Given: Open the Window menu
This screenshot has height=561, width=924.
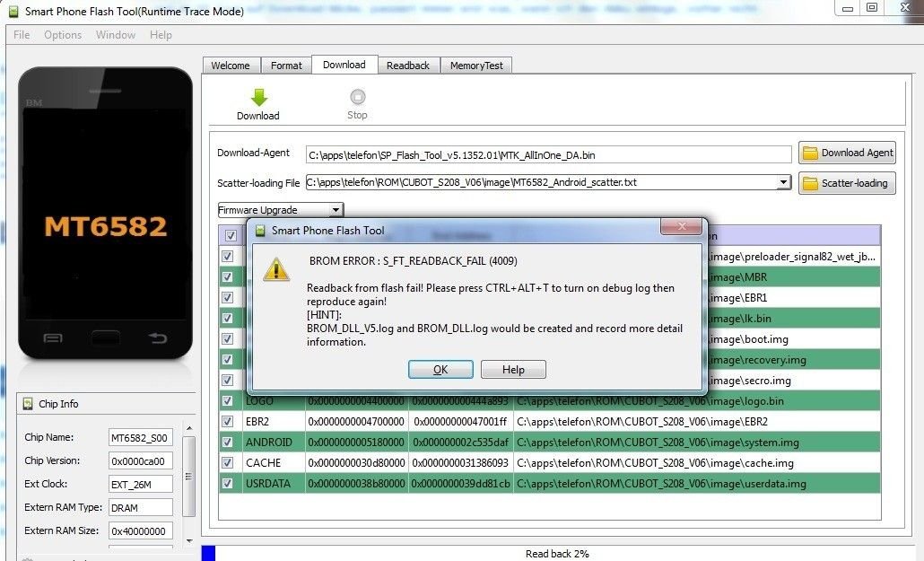Looking at the screenshot, I should coord(116,35).
